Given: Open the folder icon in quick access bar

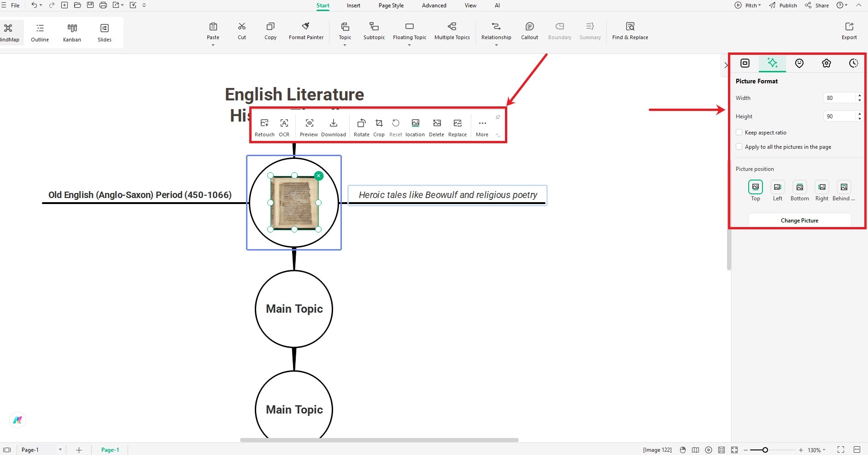Looking at the screenshot, I should coord(77,5).
